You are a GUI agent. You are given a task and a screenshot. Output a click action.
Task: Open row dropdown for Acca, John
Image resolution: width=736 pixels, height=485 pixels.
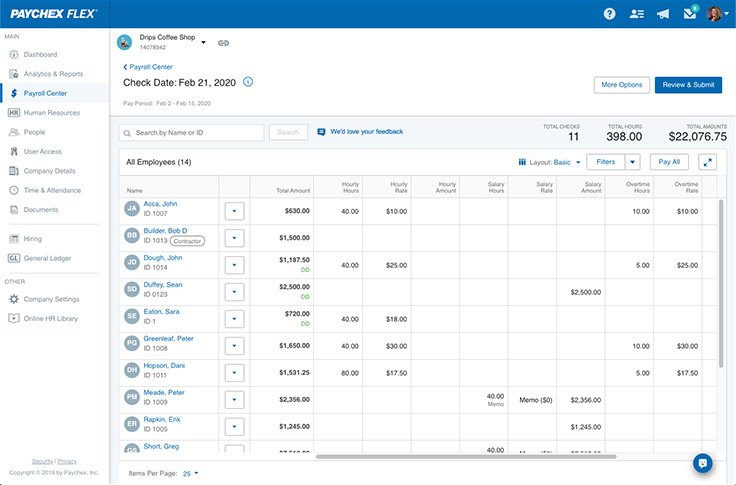(234, 211)
